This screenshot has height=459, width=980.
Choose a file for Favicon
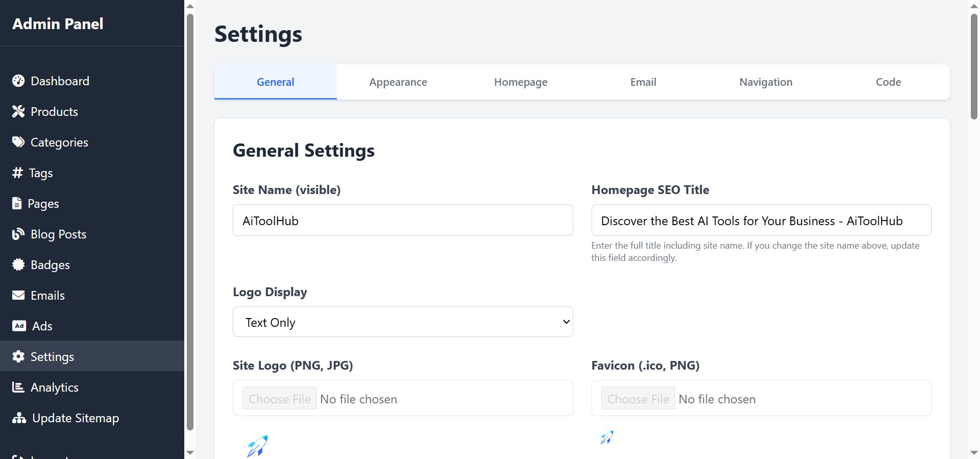tap(638, 399)
